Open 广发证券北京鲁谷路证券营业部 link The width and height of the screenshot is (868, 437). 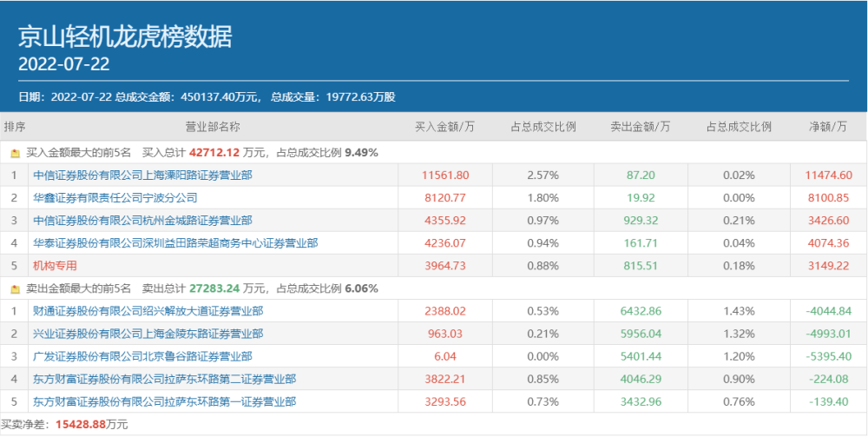(x=142, y=356)
